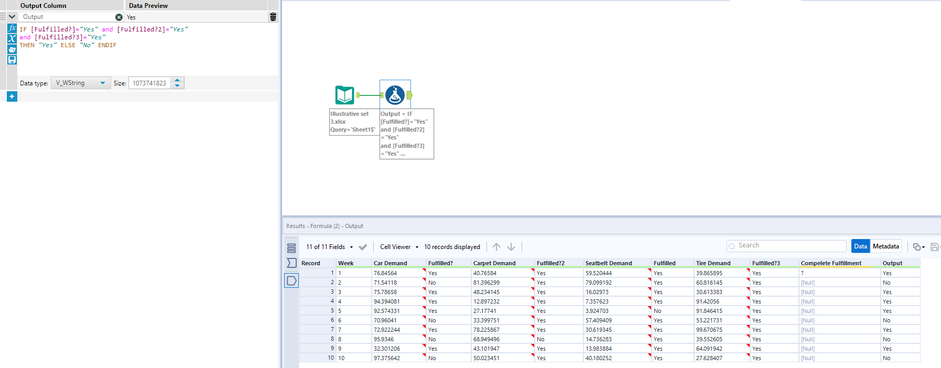Image resolution: width=941 pixels, height=368 pixels.
Task: Add a new expression with the plus button
Action: [x=12, y=97]
